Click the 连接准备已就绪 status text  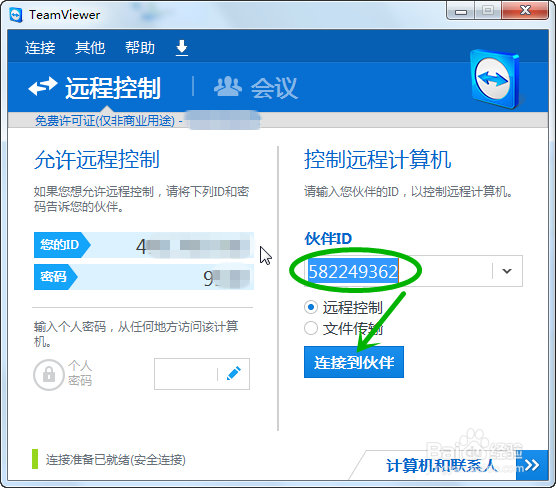116,460
